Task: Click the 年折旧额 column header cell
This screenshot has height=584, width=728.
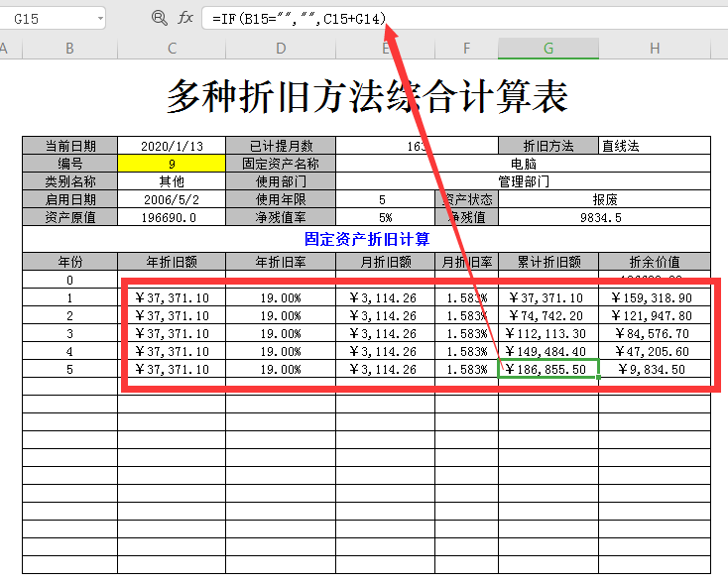Action: [x=172, y=262]
